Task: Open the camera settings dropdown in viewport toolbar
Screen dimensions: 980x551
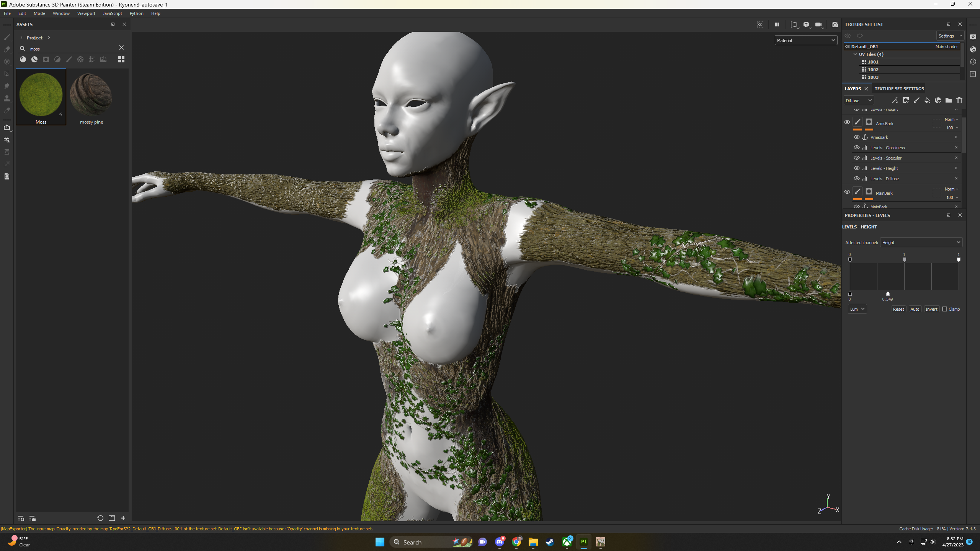Action: click(820, 25)
